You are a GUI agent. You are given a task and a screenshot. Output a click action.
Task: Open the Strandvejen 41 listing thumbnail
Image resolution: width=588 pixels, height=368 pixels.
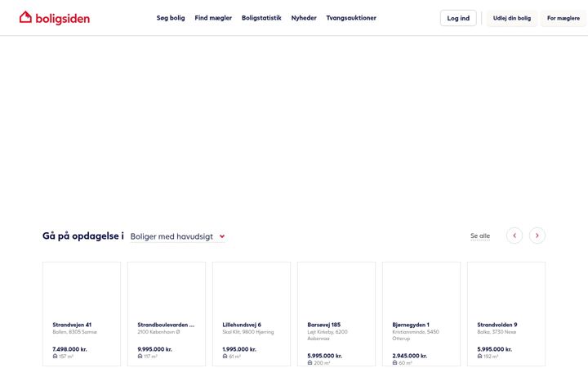pyautogui.click(x=82, y=289)
